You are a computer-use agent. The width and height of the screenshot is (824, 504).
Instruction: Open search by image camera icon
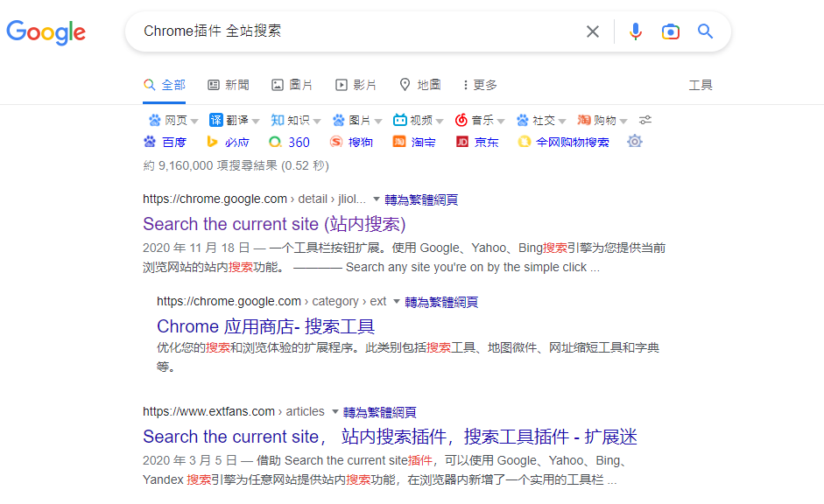pos(671,31)
